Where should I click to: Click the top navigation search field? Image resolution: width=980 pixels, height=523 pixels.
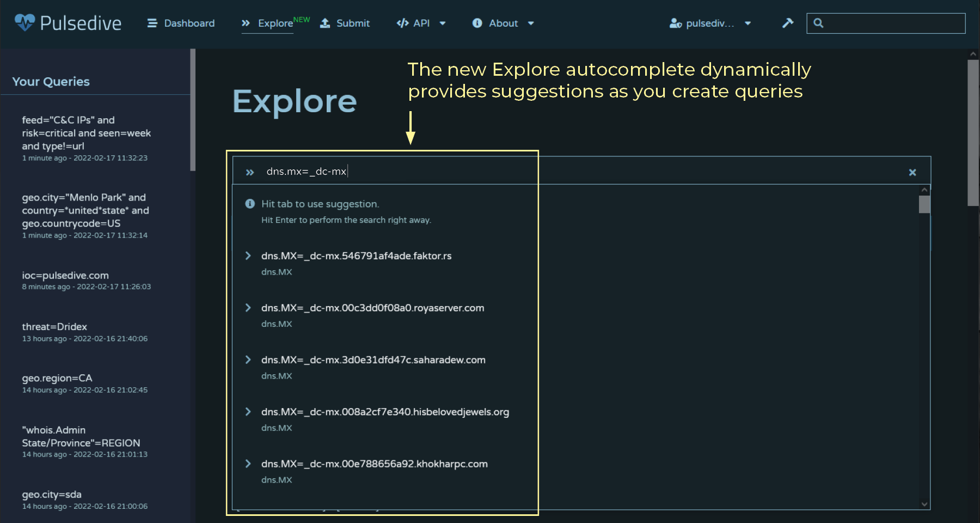[x=886, y=23]
